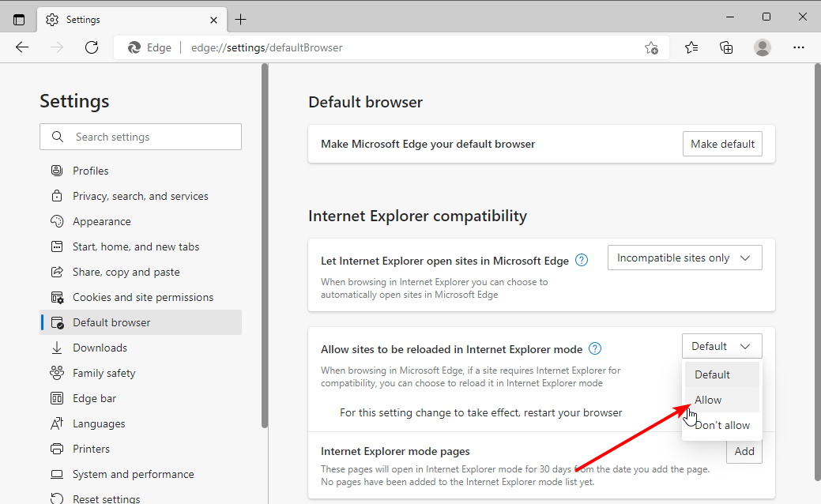The width and height of the screenshot is (821, 504).
Task: Click the Make default button
Action: point(722,144)
